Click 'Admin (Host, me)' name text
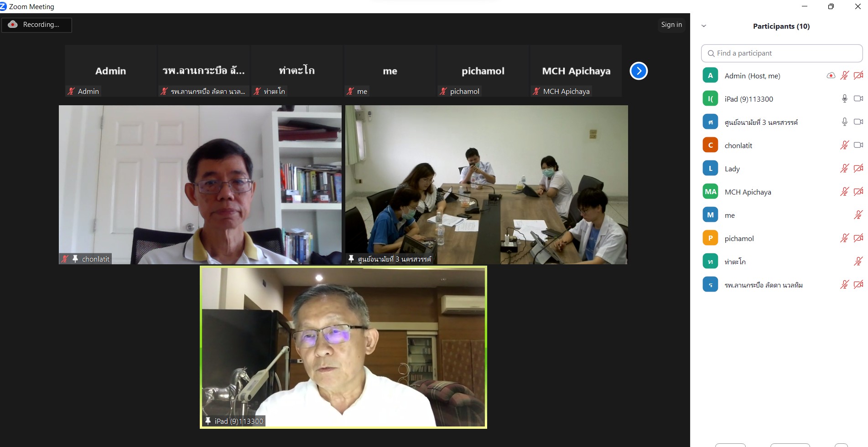868x447 pixels. coord(752,76)
